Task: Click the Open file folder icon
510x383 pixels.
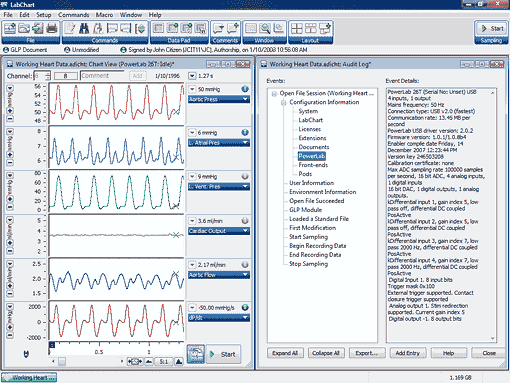Action: (24, 29)
